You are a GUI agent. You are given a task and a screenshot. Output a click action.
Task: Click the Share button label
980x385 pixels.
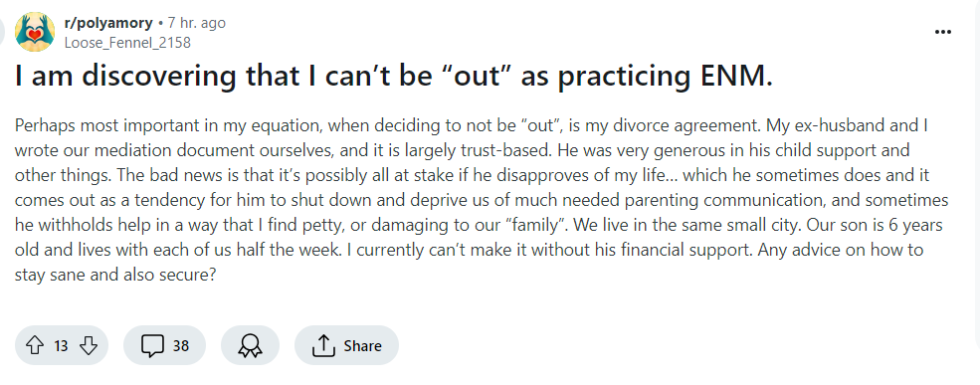[362, 345]
